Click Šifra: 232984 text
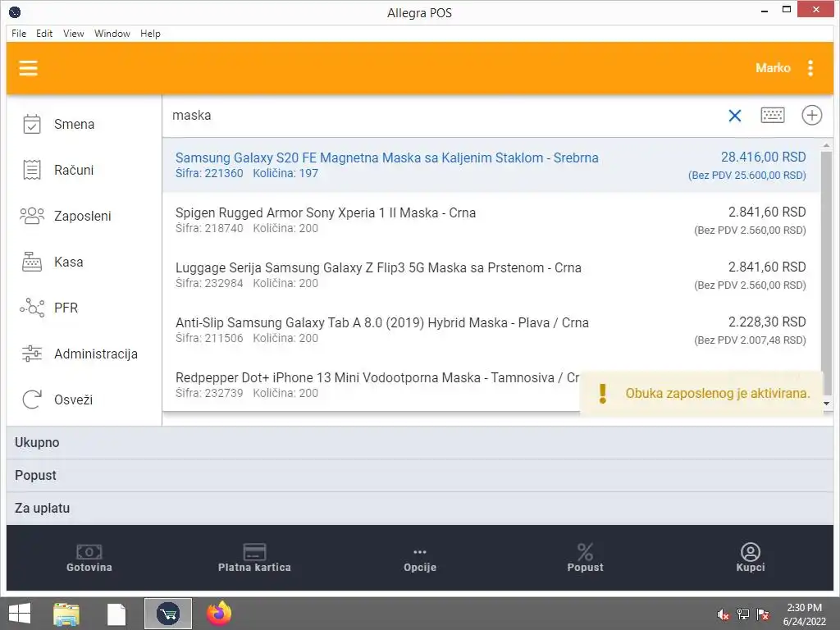This screenshot has width=840, height=630. coord(209,283)
